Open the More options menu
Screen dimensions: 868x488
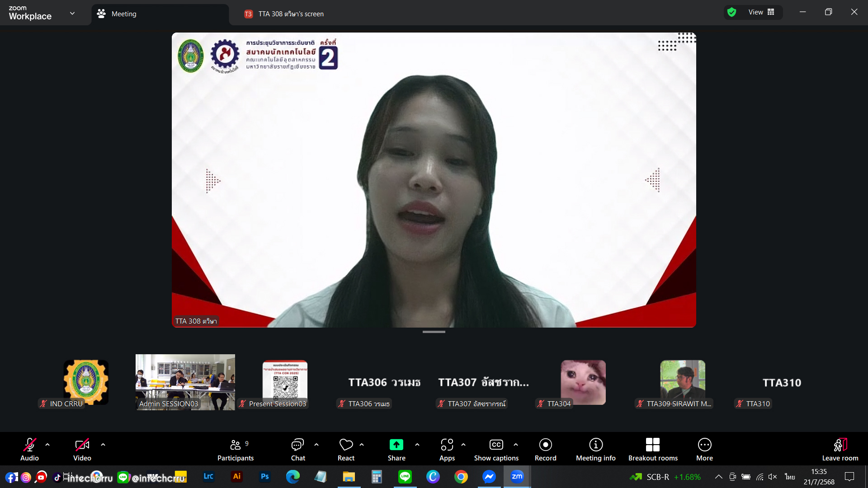tap(704, 450)
